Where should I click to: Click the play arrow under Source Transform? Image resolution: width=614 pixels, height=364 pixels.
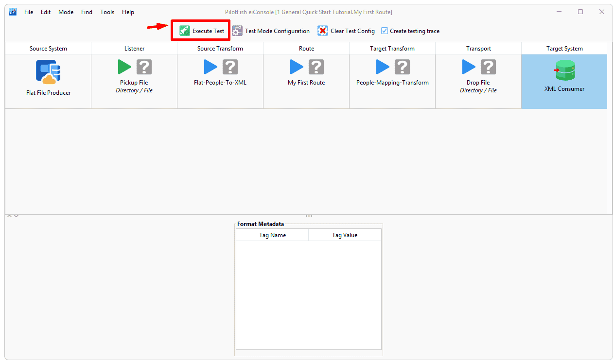tap(211, 67)
